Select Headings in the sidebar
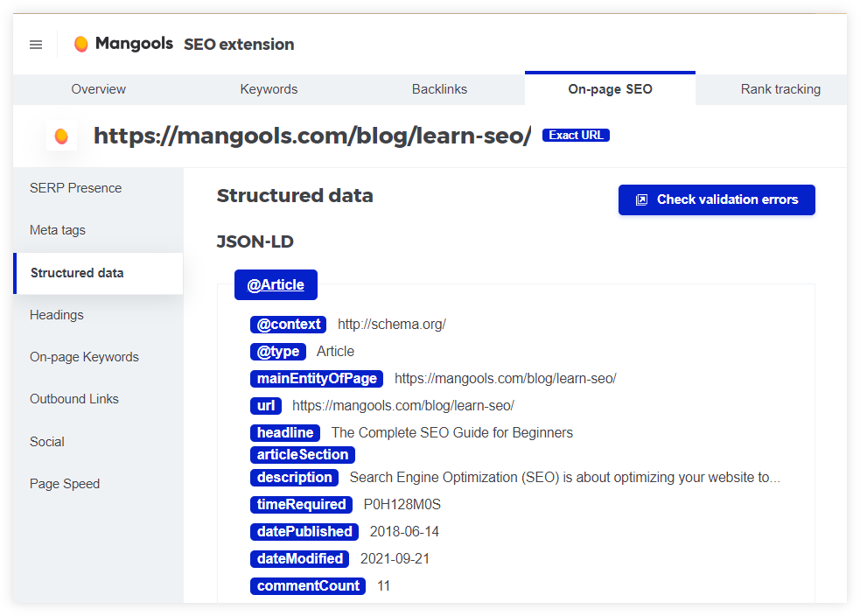 coord(56,314)
